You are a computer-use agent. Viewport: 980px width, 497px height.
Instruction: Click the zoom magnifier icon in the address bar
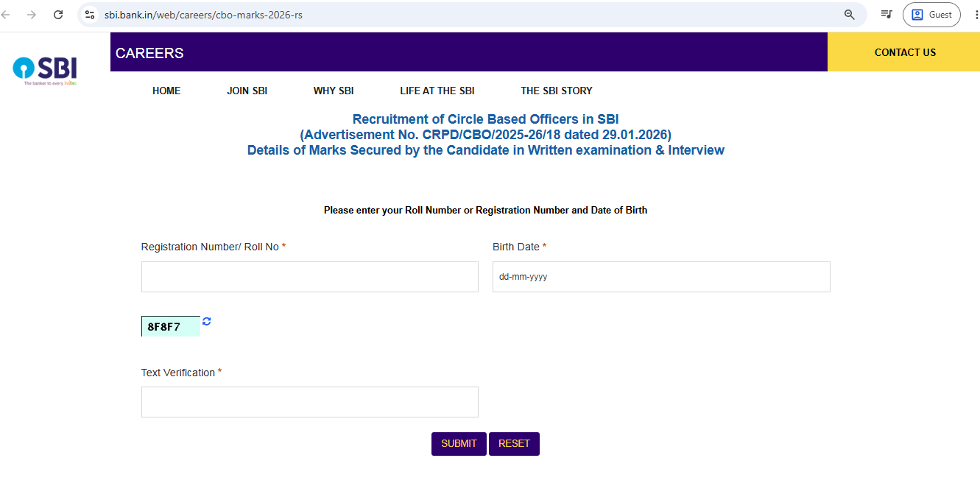(x=849, y=15)
